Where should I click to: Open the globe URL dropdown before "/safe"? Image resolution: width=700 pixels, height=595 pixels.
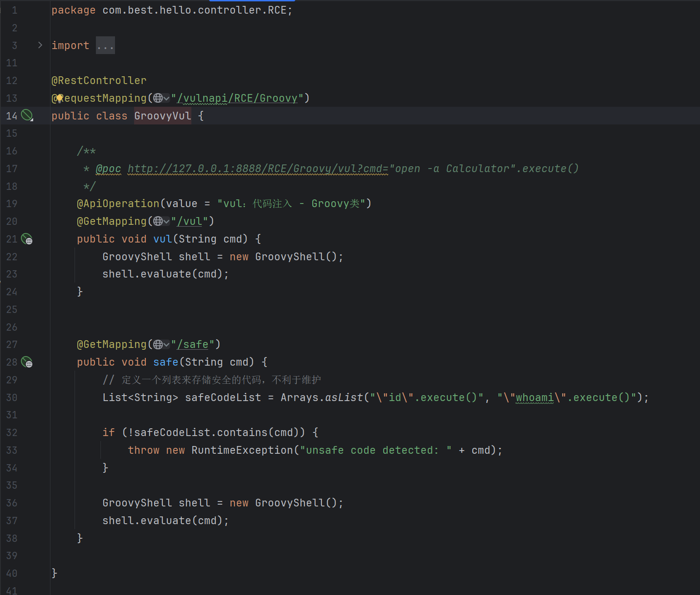tap(161, 344)
